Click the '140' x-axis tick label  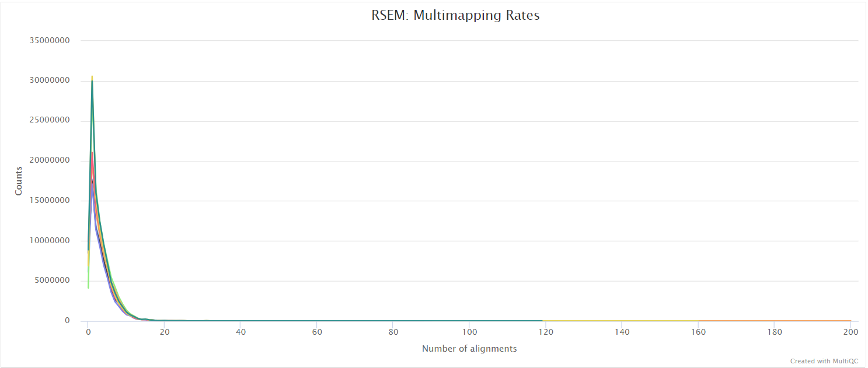pyautogui.click(x=622, y=331)
